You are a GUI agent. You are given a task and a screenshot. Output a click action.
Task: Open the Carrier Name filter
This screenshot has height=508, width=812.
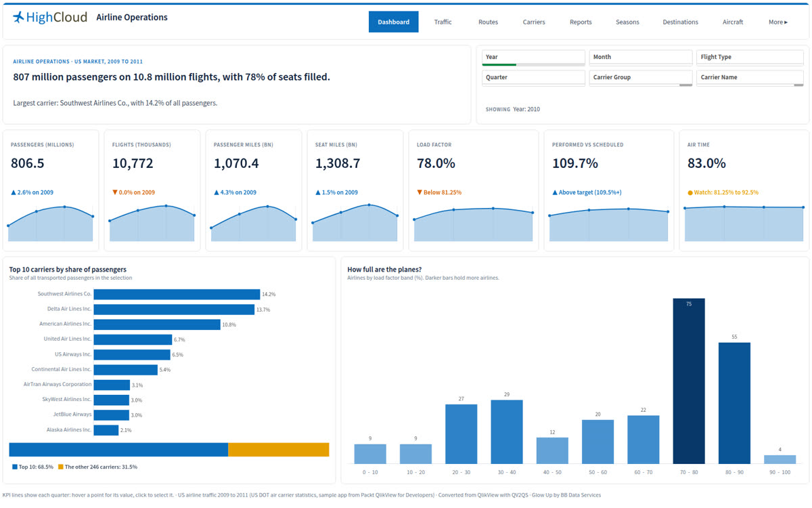pyautogui.click(x=750, y=78)
